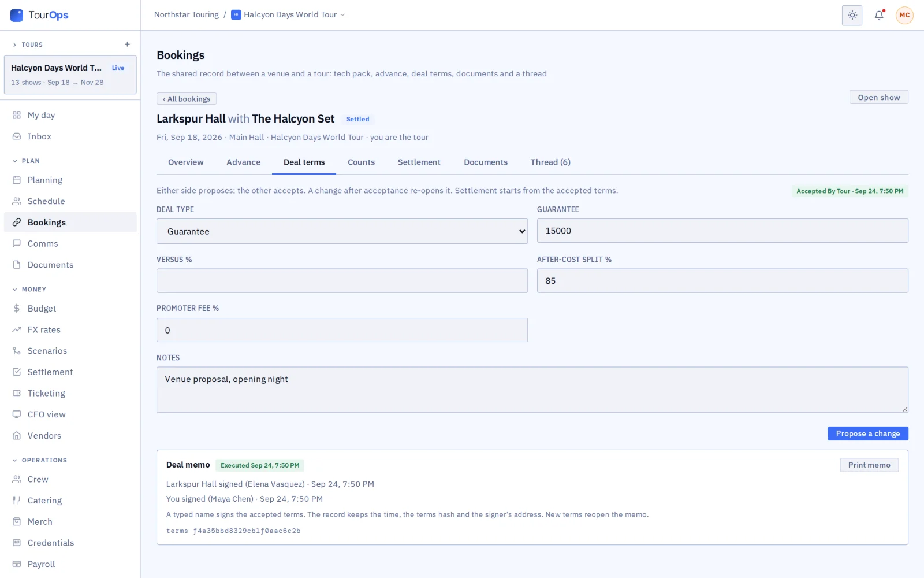Screen dimensions: 924x578
Task: Open the Crew page
Action: click(x=70, y=480)
